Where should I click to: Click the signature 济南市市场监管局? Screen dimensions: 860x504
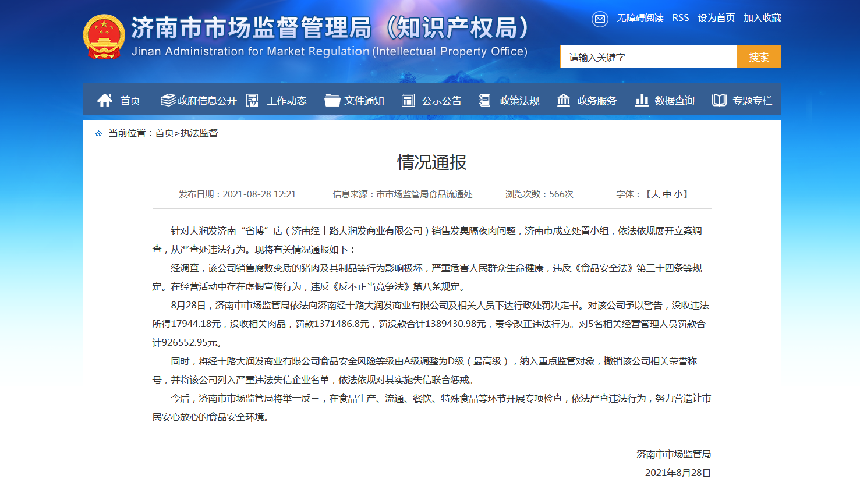click(x=674, y=455)
